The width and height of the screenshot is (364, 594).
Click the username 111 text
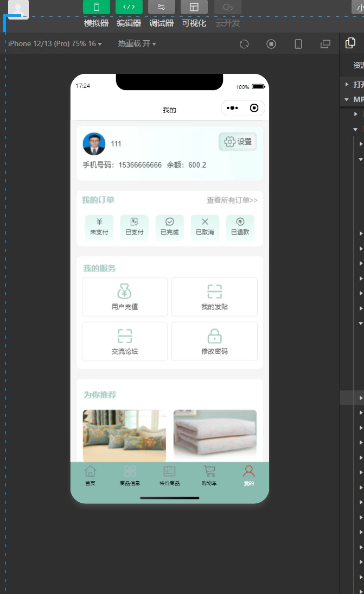tap(116, 144)
